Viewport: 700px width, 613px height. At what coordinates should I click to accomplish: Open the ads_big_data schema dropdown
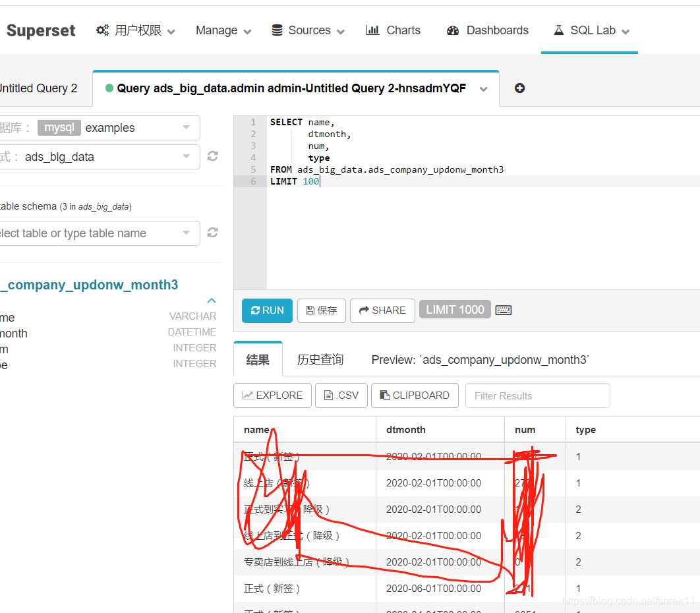point(99,157)
